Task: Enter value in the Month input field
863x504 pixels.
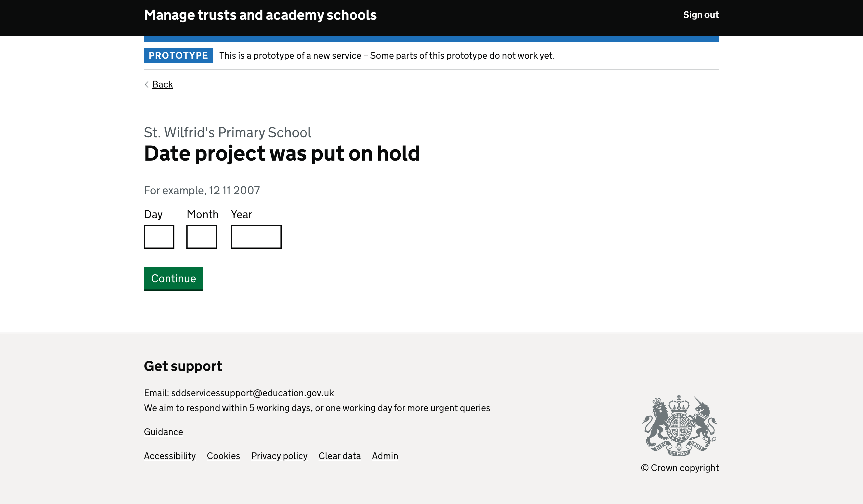Action: (x=201, y=236)
